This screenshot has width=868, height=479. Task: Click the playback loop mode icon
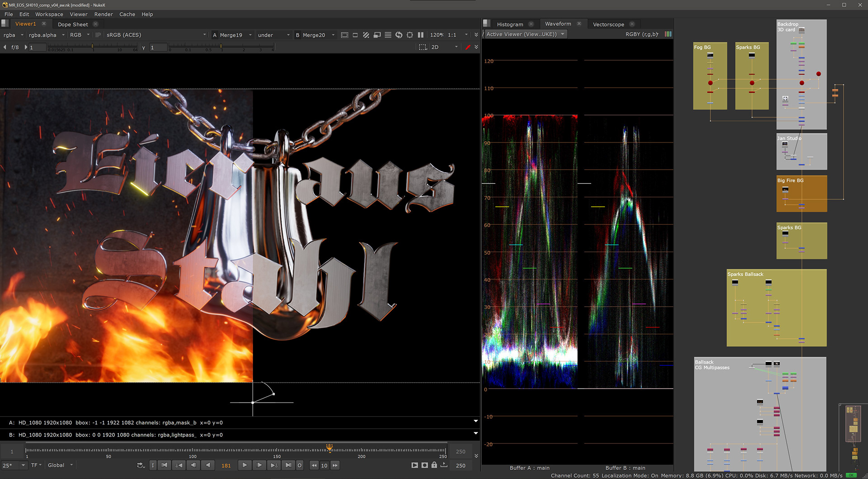click(141, 465)
